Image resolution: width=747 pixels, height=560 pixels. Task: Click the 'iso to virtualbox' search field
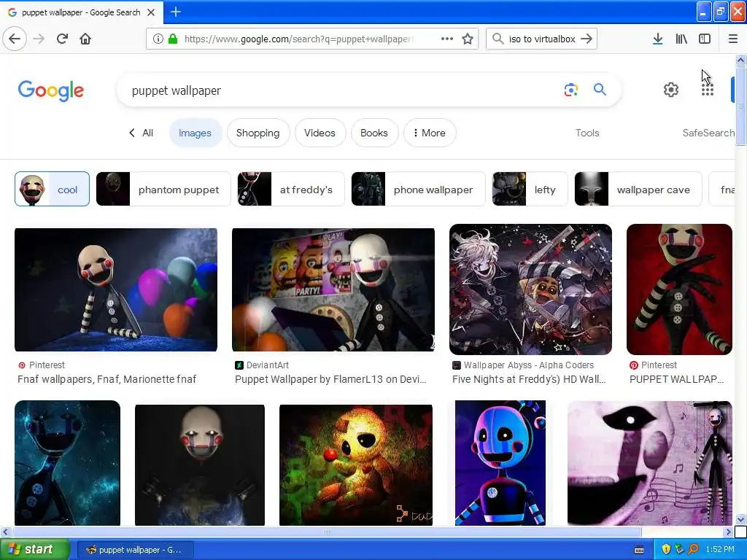(542, 39)
